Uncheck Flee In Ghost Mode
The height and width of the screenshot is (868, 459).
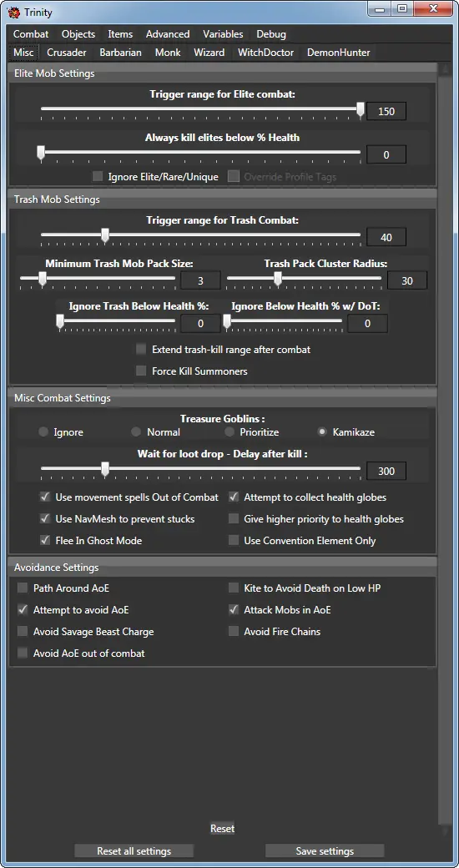[45, 540]
